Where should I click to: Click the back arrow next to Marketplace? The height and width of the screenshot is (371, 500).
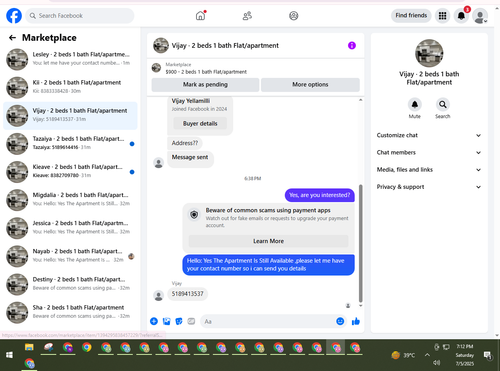tap(12, 38)
